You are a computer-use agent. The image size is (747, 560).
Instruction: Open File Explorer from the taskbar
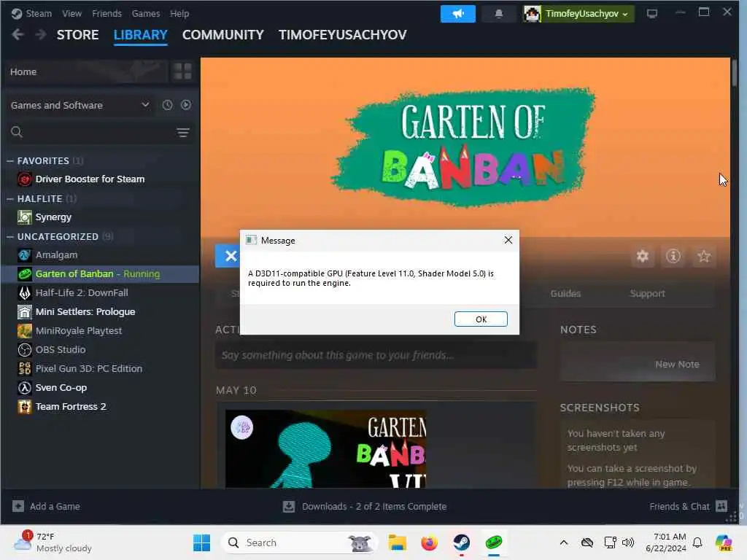(398, 542)
